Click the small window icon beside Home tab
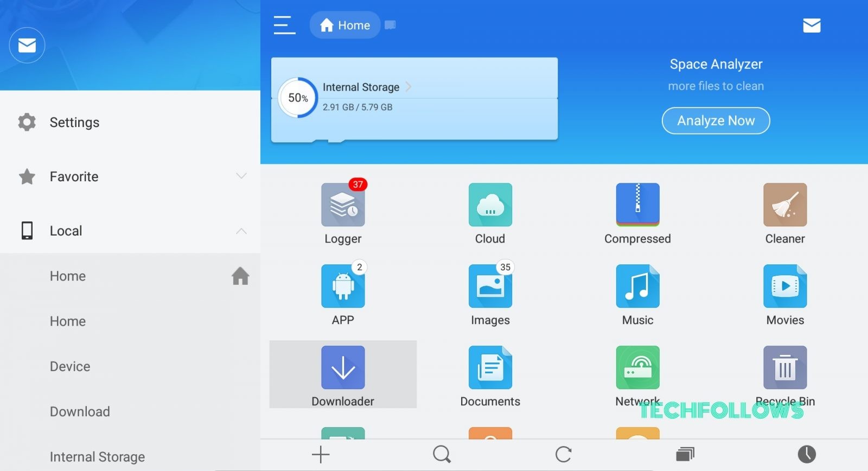The width and height of the screenshot is (868, 471). tap(390, 25)
